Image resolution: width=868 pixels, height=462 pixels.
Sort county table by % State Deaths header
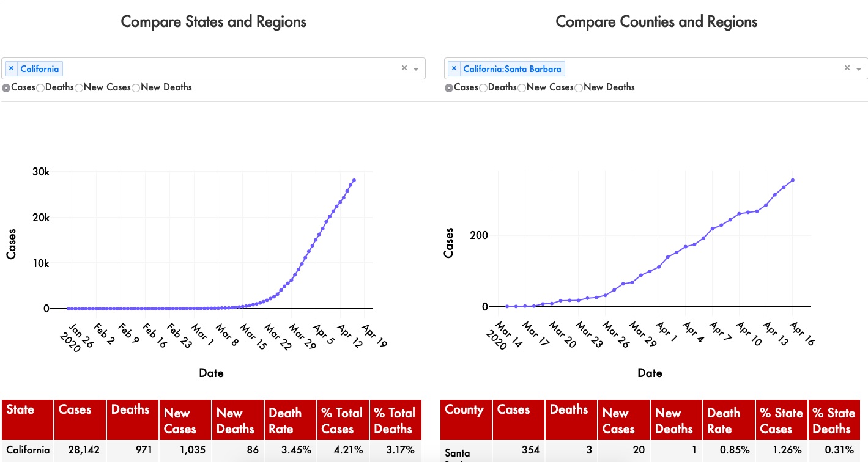(834, 420)
